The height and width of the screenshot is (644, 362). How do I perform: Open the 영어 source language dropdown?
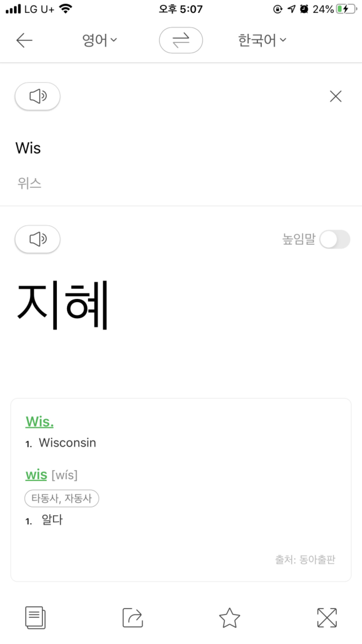click(x=99, y=40)
